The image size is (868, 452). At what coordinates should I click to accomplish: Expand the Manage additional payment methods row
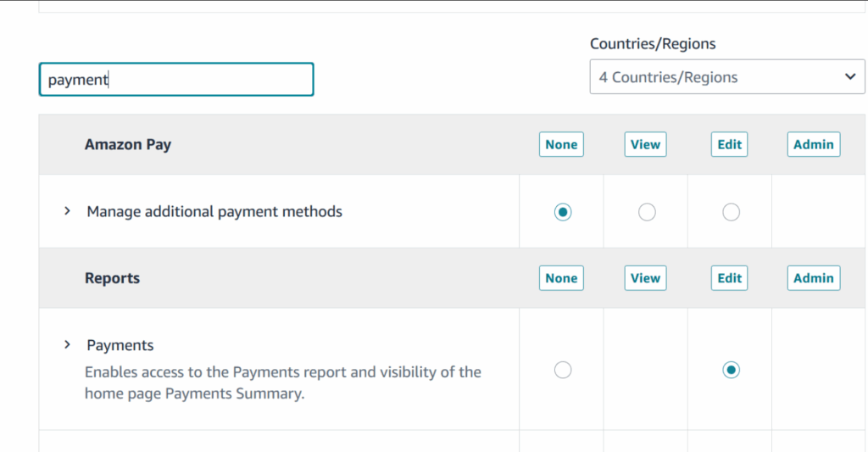click(x=67, y=211)
